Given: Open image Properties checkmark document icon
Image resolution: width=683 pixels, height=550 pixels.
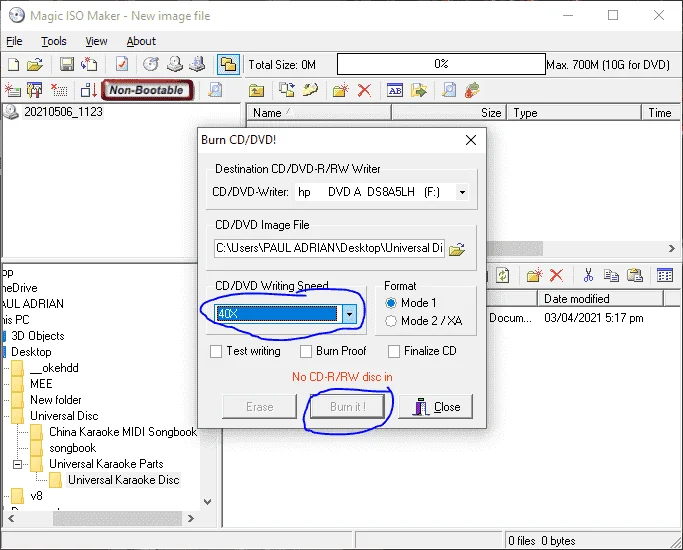Looking at the screenshot, I should point(122,64).
